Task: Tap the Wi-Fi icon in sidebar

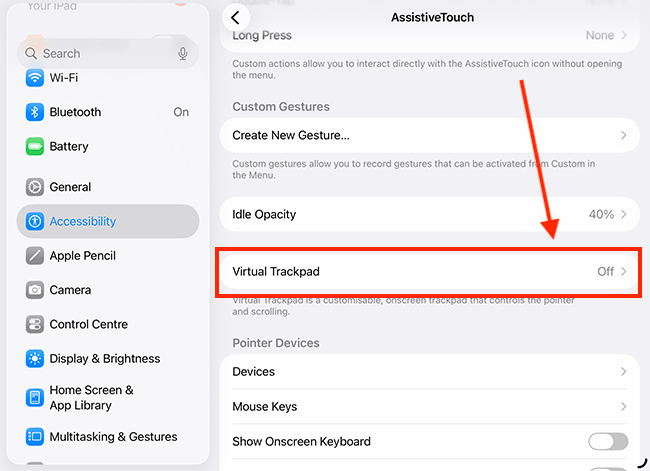Action: 35,78
